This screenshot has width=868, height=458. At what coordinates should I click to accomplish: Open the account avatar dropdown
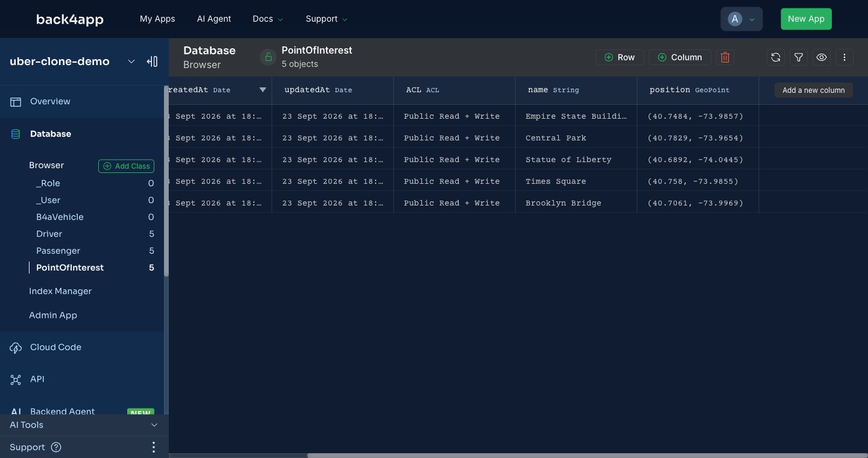tap(741, 19)
